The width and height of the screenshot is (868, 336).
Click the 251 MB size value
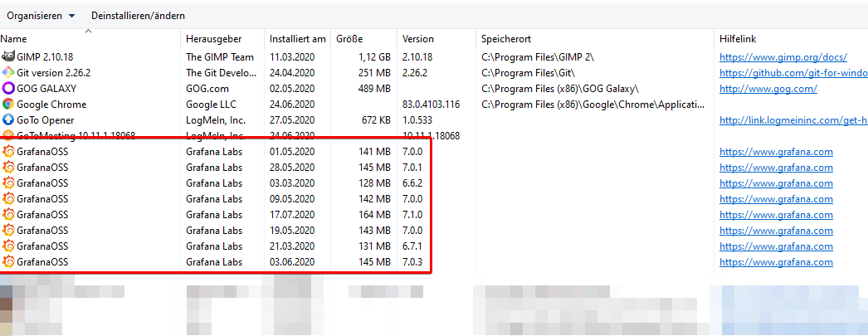point(375,72)
